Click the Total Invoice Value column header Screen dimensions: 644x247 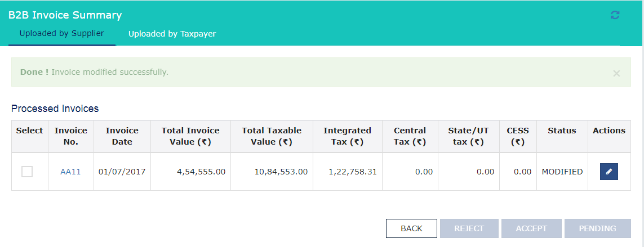(190, 136)
